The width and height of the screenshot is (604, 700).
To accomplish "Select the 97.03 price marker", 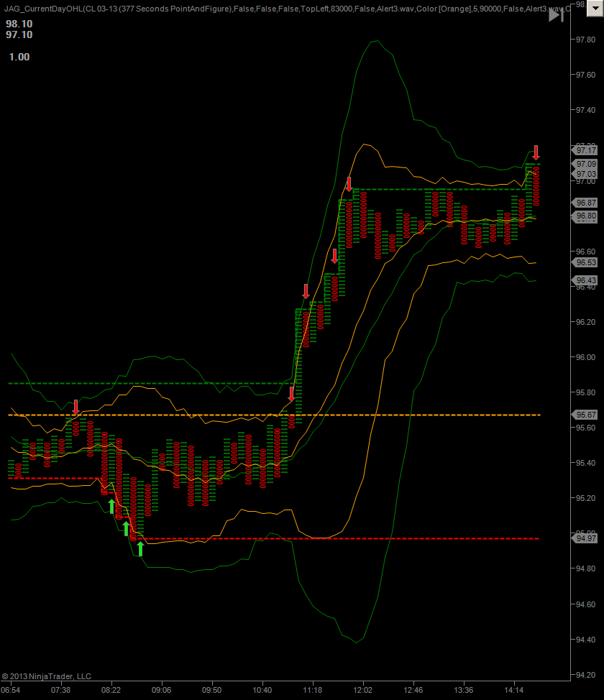I will (x=585, y=174).
